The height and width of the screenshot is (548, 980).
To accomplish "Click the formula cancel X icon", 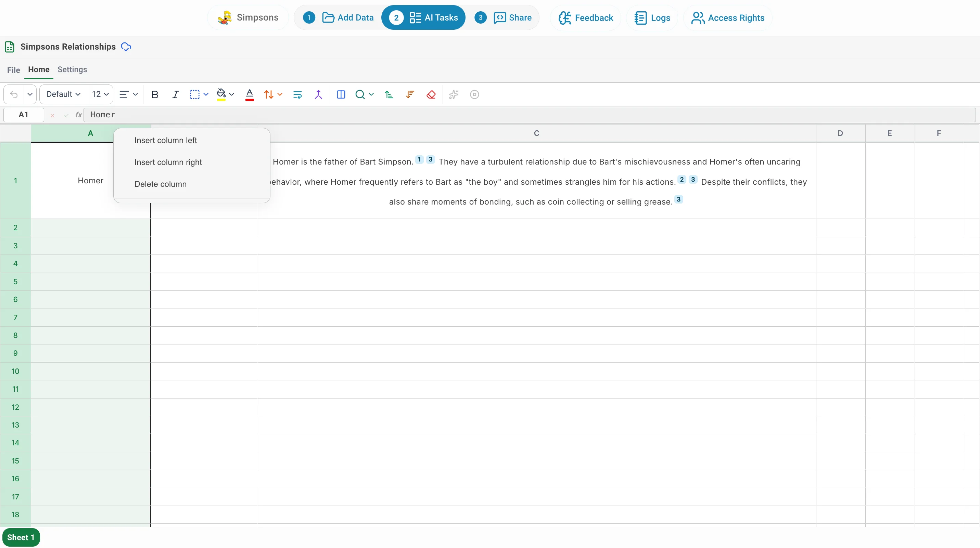I will (52, 115).
